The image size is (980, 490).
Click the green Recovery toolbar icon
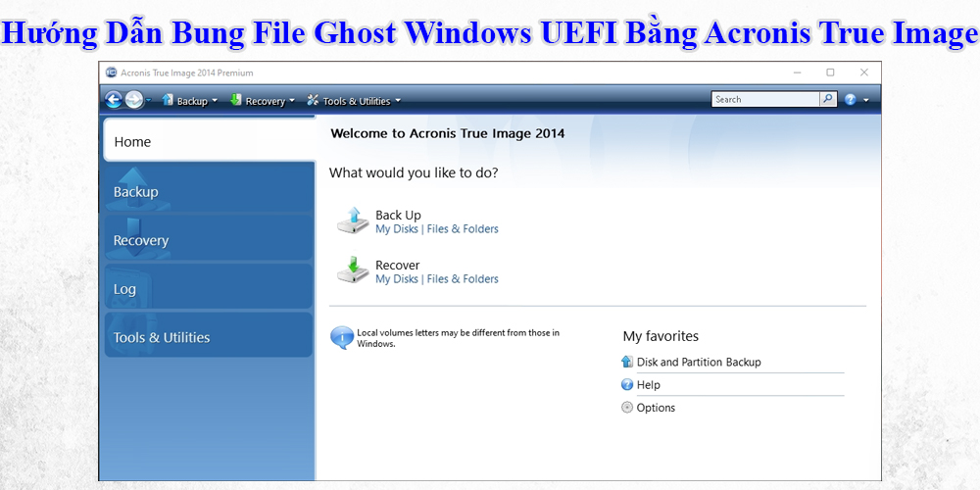coord(235,99)
